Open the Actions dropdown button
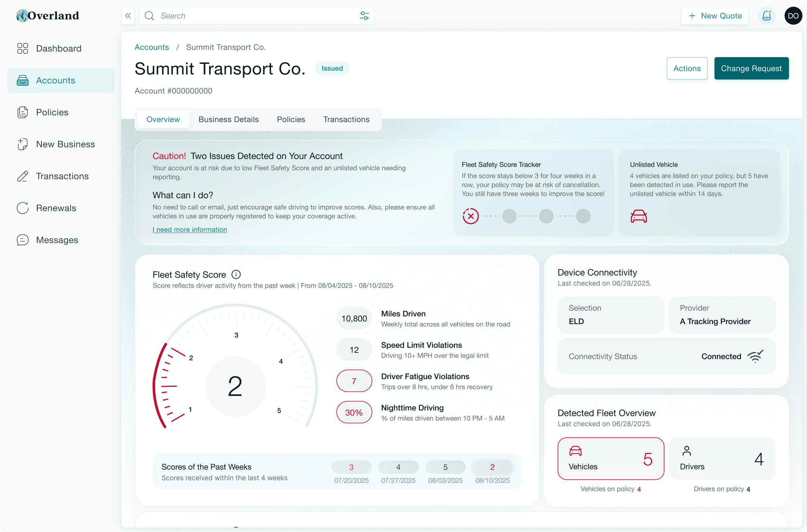807x532 pixels. coord(687,68)
